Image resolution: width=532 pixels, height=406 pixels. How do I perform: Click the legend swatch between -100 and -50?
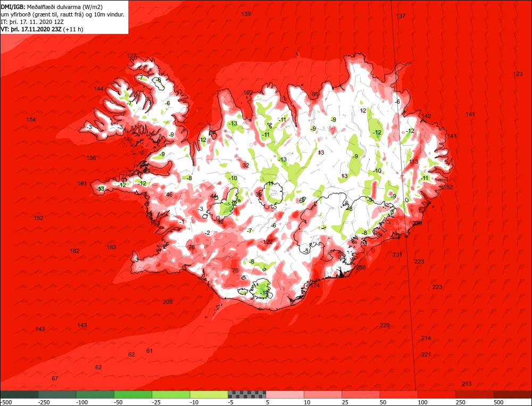click(95, 394)
